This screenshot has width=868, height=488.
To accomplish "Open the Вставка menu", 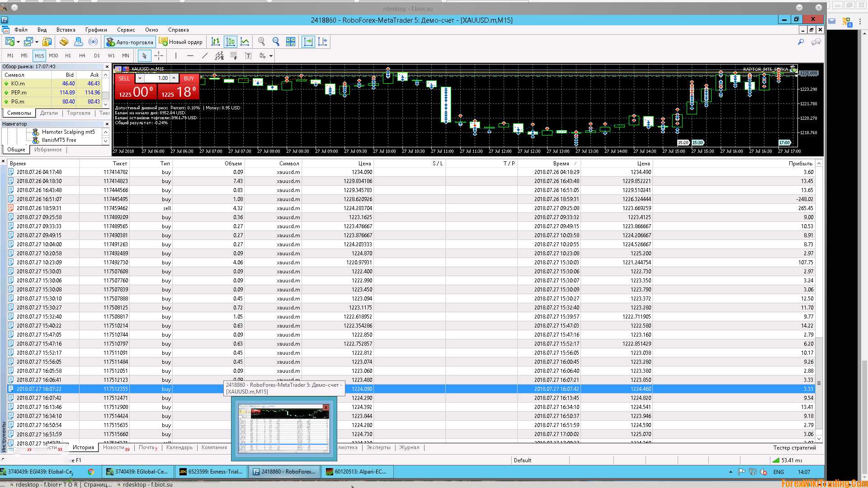I will click(x=66, y=30).
